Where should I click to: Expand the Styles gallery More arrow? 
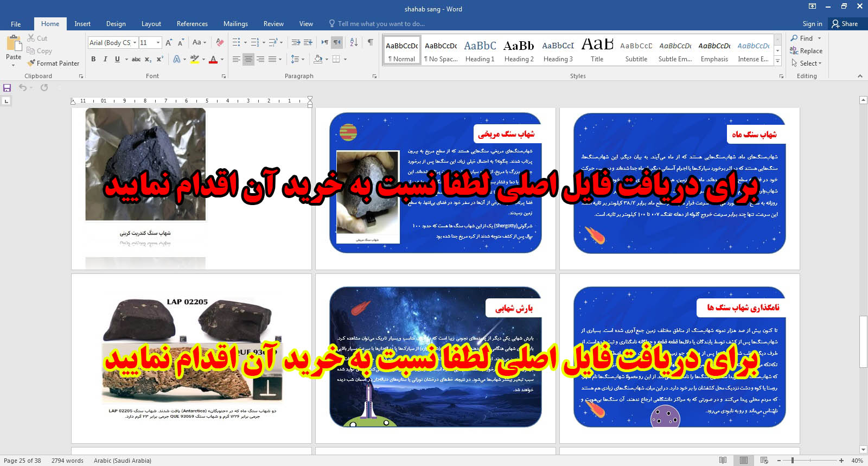point(778,61)
